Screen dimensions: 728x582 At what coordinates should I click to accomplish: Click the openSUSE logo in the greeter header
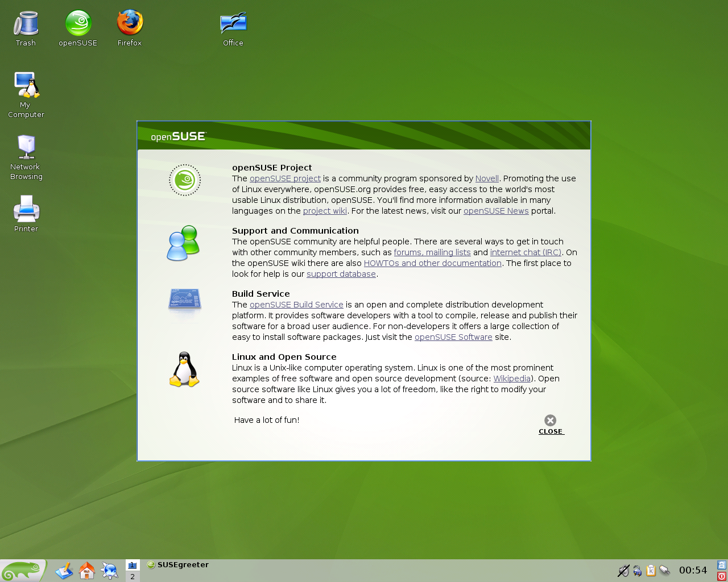coord(179,136)
